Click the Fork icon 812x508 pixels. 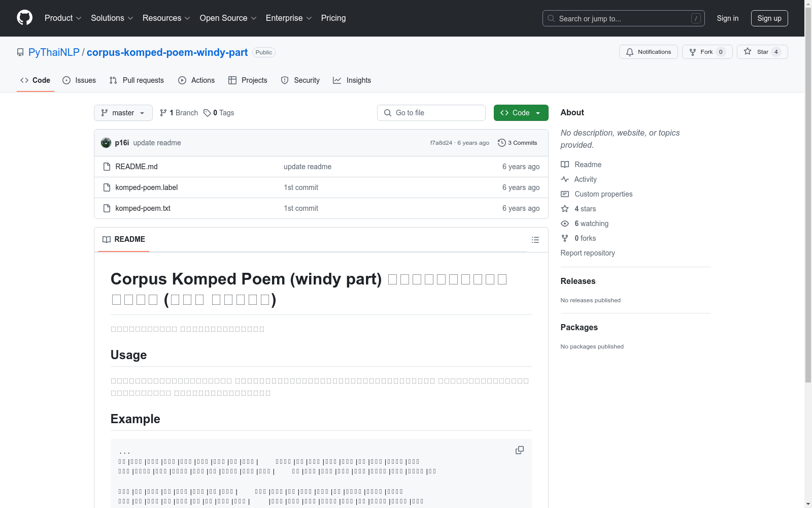[693, 52]
